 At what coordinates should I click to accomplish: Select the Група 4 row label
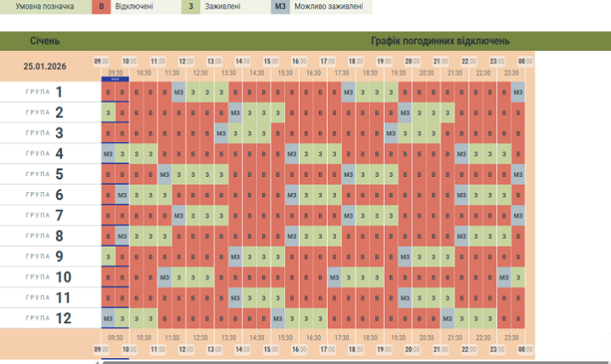tap(45, 154)
